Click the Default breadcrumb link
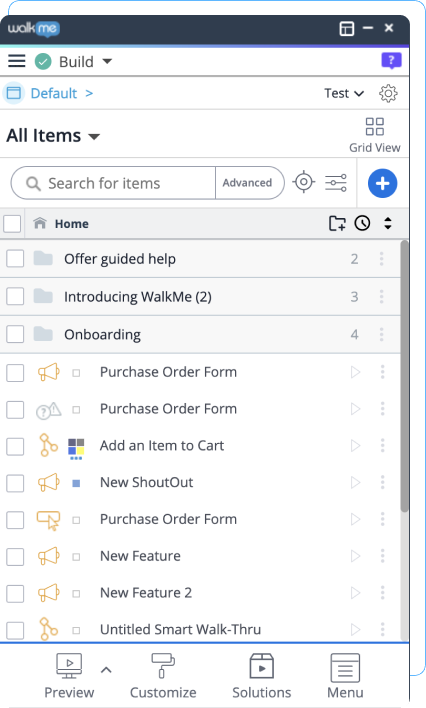This screenshot has width=426, height=708. point(54,93)
